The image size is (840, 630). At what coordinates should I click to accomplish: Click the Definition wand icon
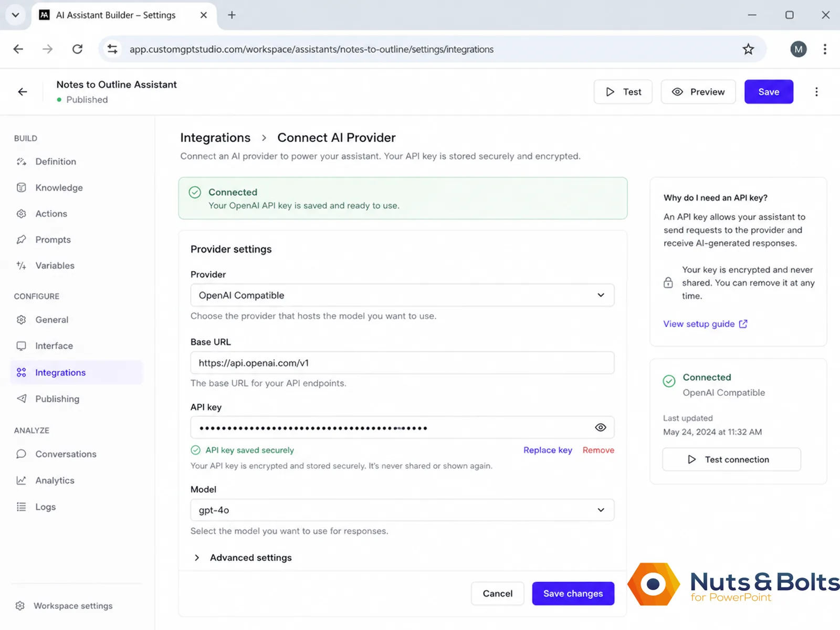point(21,162)
